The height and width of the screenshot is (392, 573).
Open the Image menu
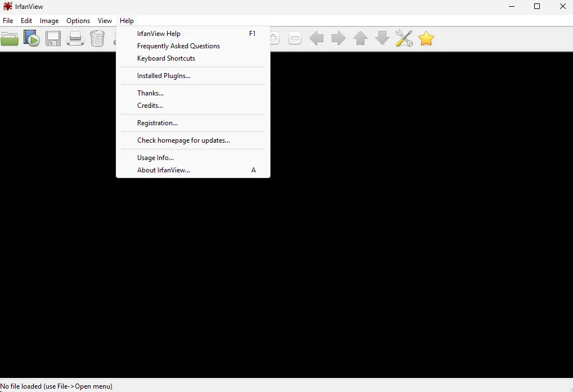(x=49, y=21)
